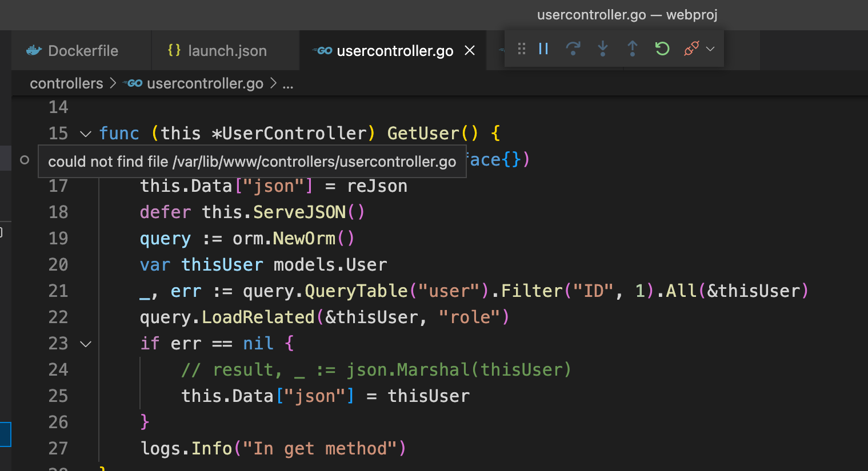Image resolution: width=868 pixels, height=471 pixels.
Task: Grab the debug toolbar drag handle
Action: [521, 49]
